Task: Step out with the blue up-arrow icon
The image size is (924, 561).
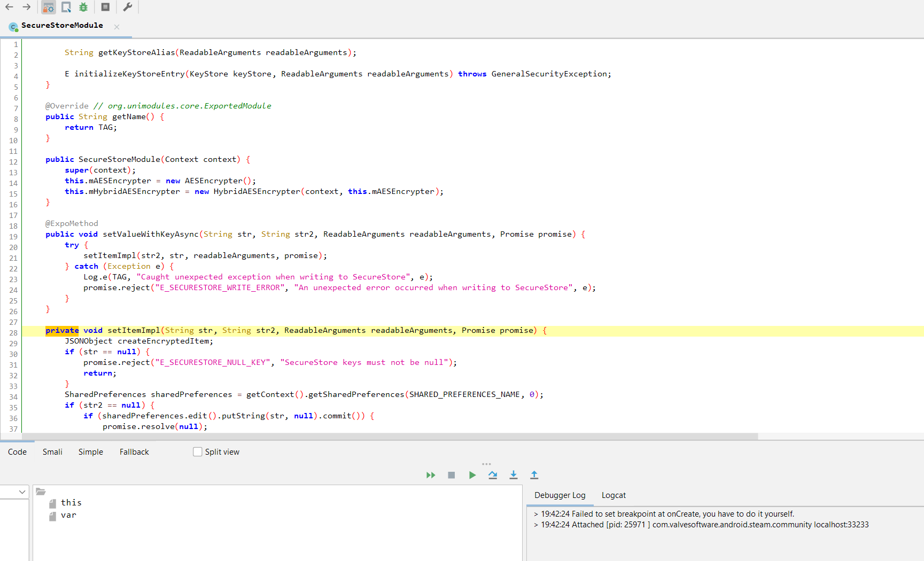Action: [x=533, y=475]
